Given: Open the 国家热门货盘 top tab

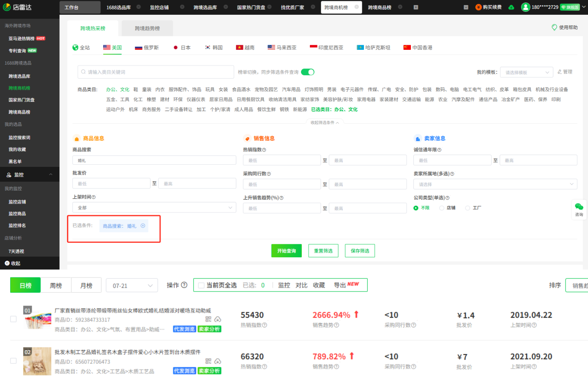Looking at the screenshot, I should click(x=251, y=7).
